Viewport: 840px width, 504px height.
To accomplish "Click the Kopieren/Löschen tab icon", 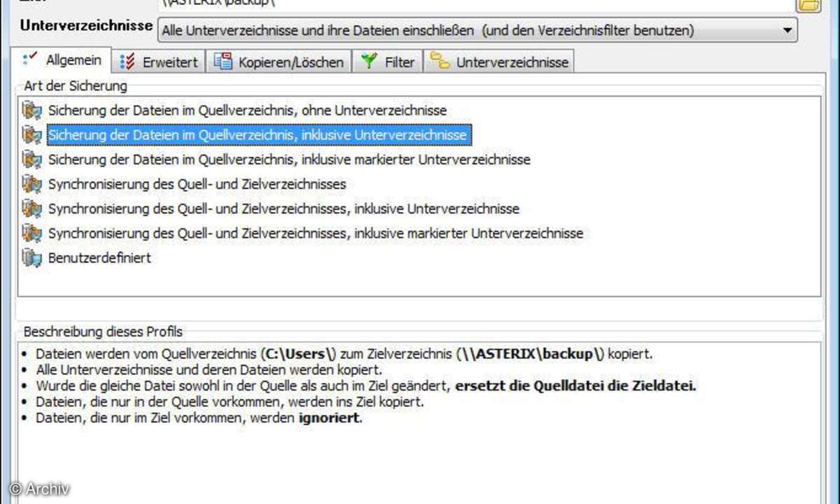I will [x=223, y=62].
